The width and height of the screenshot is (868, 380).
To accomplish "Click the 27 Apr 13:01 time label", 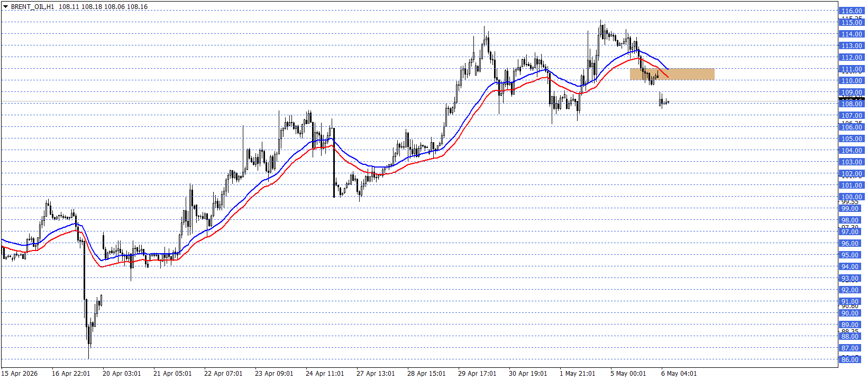I will 376,374.
